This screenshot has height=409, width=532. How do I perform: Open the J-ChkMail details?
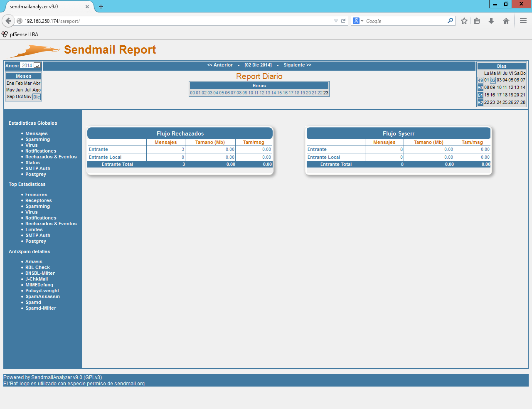click(x=37, y=279)
